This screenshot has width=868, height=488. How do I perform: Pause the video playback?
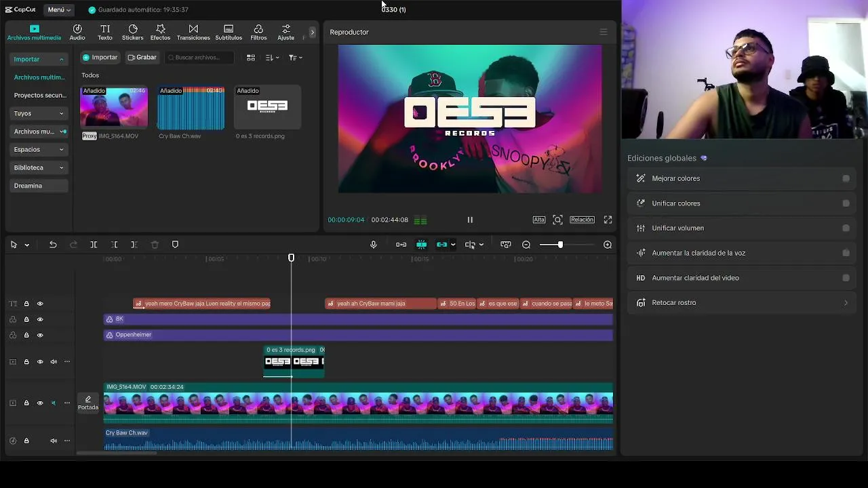tap(470, 220)
